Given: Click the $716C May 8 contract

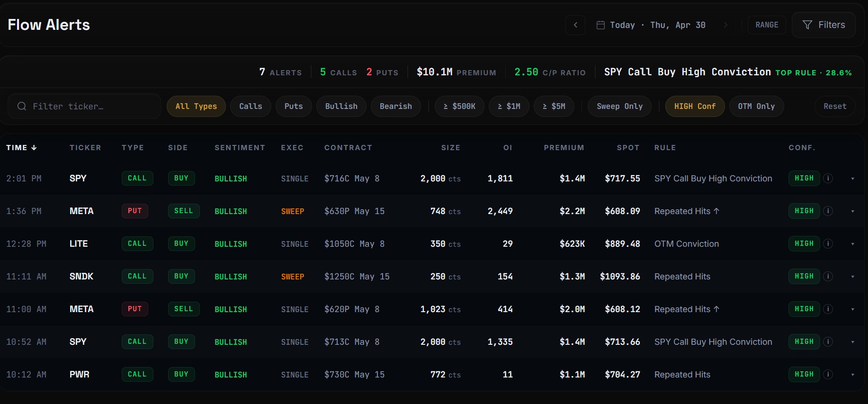Looking at the screenshot, I should (x=352, y=179).
